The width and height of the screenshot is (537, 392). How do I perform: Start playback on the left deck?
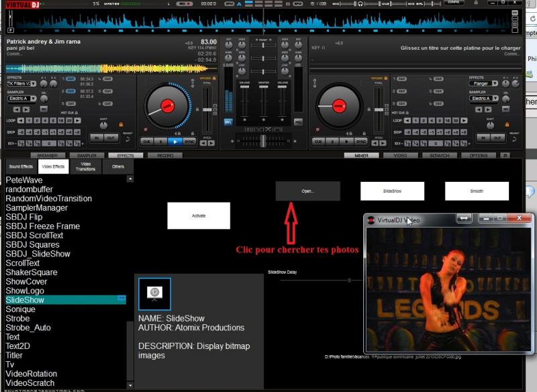pyautogui.click(x=175, y=142)
